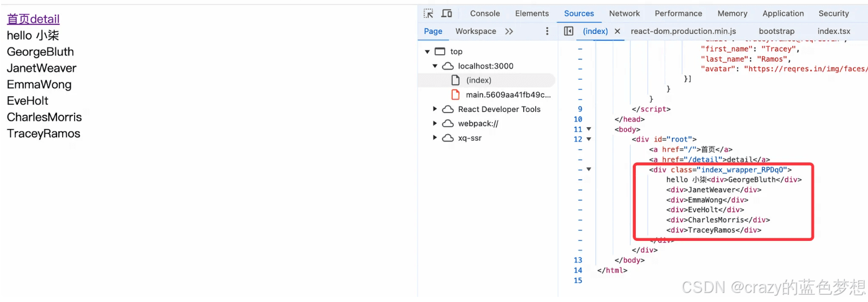Select the (index) editor tab
The height and width of the screenshot is (302, 868).
point(596,31)
